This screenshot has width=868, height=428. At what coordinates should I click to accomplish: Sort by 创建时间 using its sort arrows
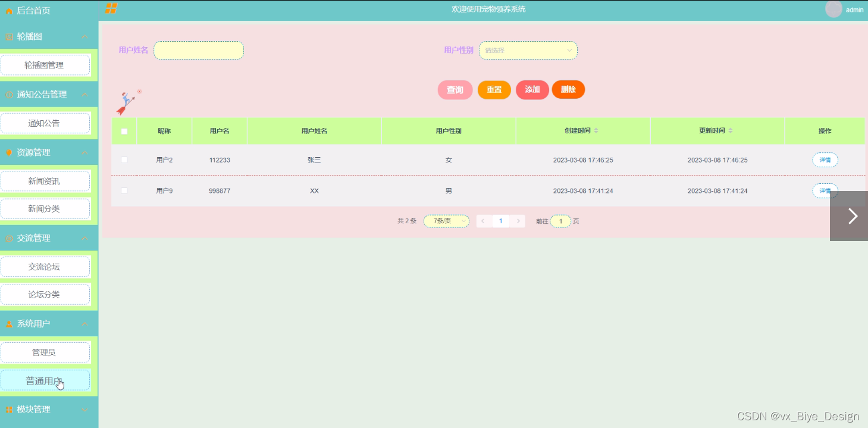[x=596, y=131]
